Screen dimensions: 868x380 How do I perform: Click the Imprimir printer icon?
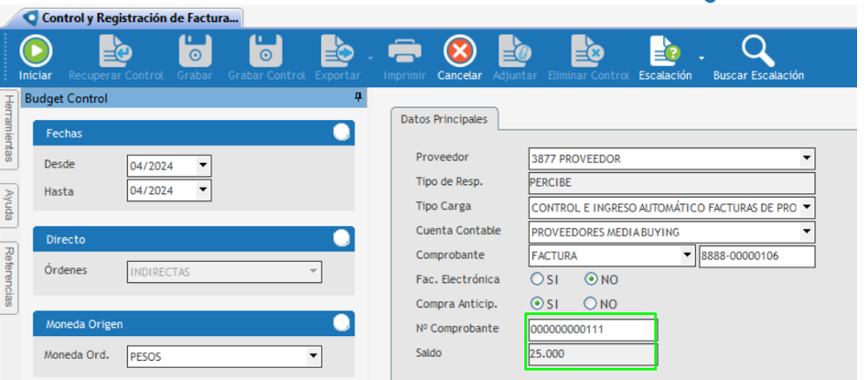coord(404,51)
